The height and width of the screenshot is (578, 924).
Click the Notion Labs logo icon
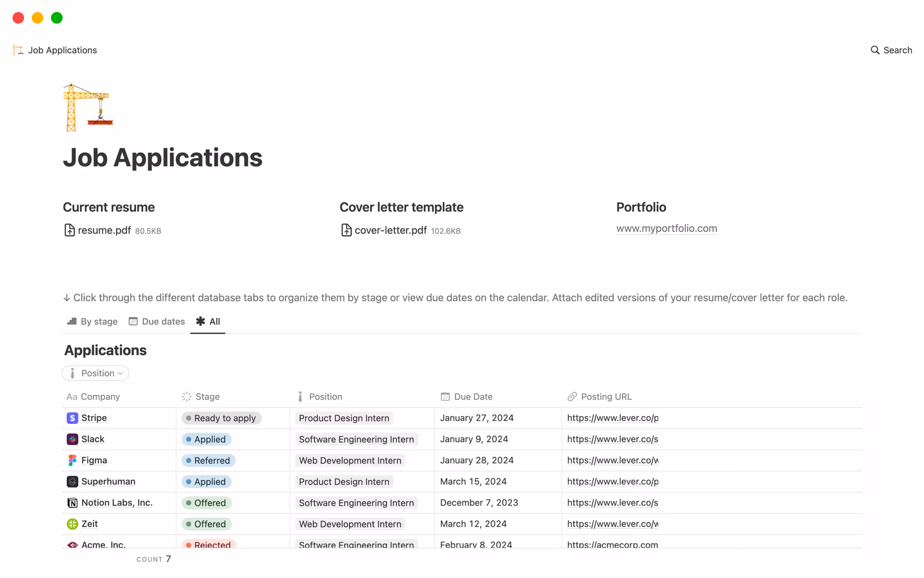click(x=72, y=503)
